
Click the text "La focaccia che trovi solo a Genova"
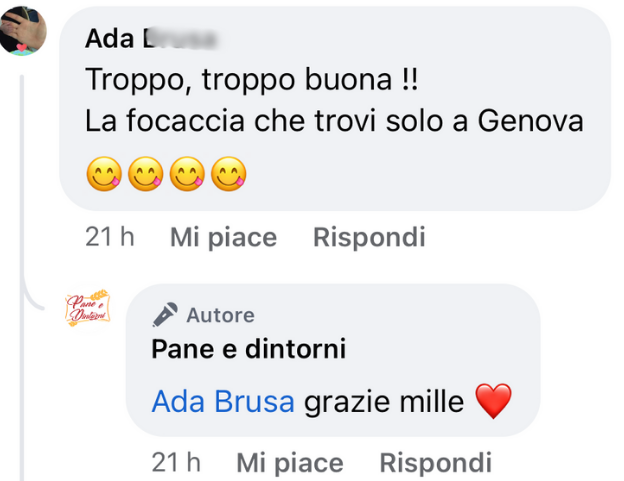[333, 122]
